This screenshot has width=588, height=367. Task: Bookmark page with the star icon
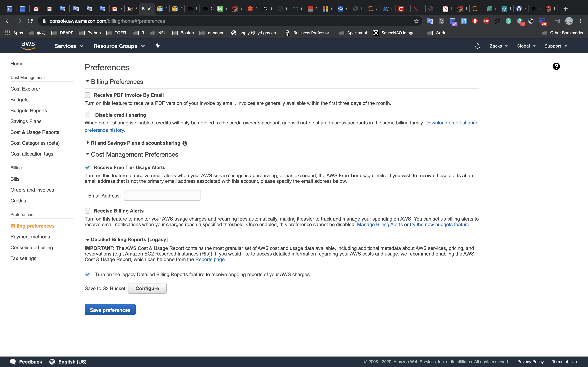tap(416, 21)
